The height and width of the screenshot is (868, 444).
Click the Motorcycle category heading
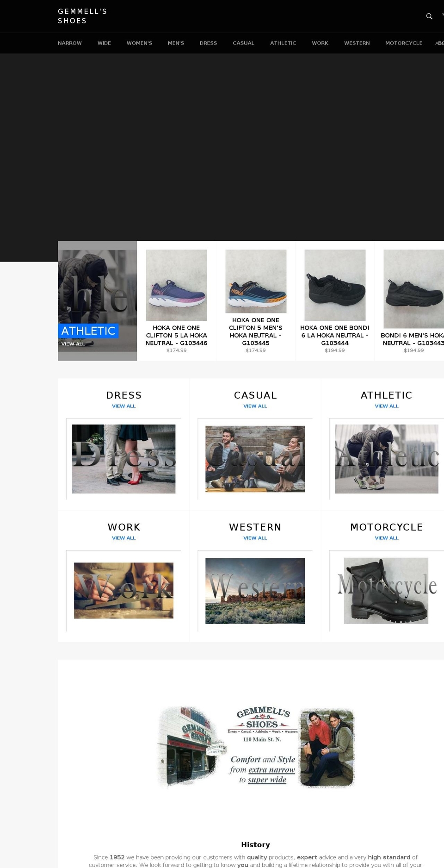click(387, 527)
